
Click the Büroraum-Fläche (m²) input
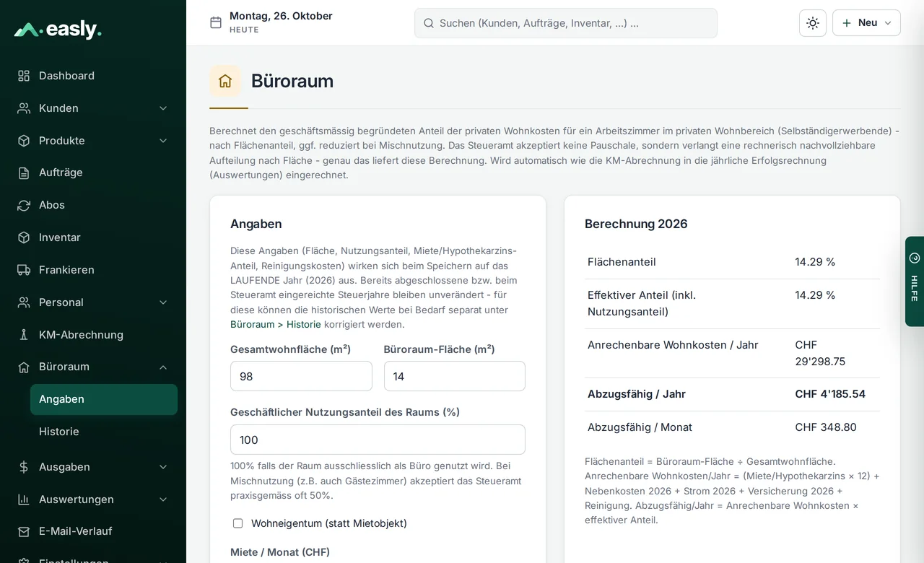click(455, 376)
